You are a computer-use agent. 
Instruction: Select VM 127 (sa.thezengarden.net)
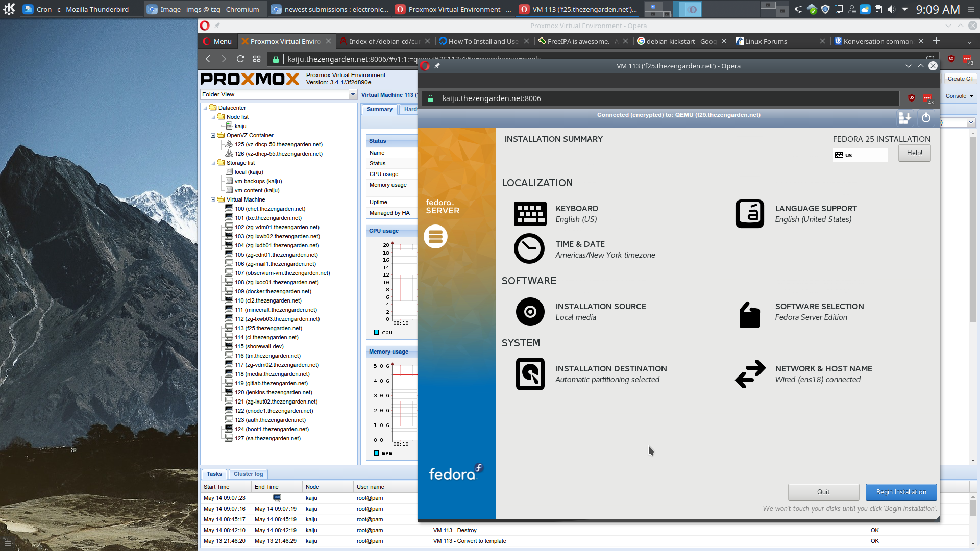coord(267,438)
